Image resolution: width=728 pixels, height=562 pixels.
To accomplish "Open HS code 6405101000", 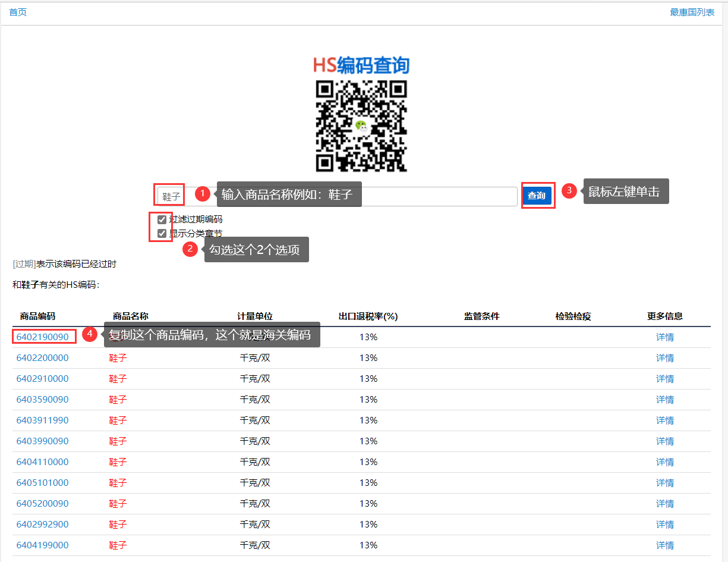I will click(x=42, y=483).
